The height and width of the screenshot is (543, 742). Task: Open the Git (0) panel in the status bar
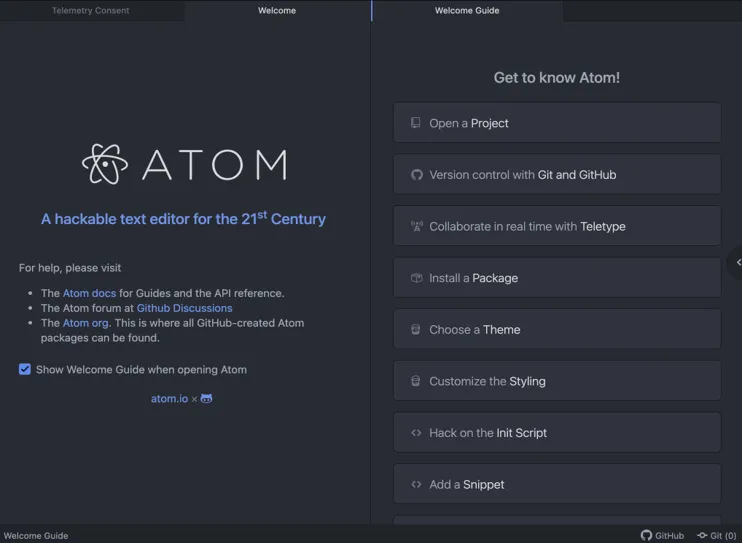click(716, 535)
